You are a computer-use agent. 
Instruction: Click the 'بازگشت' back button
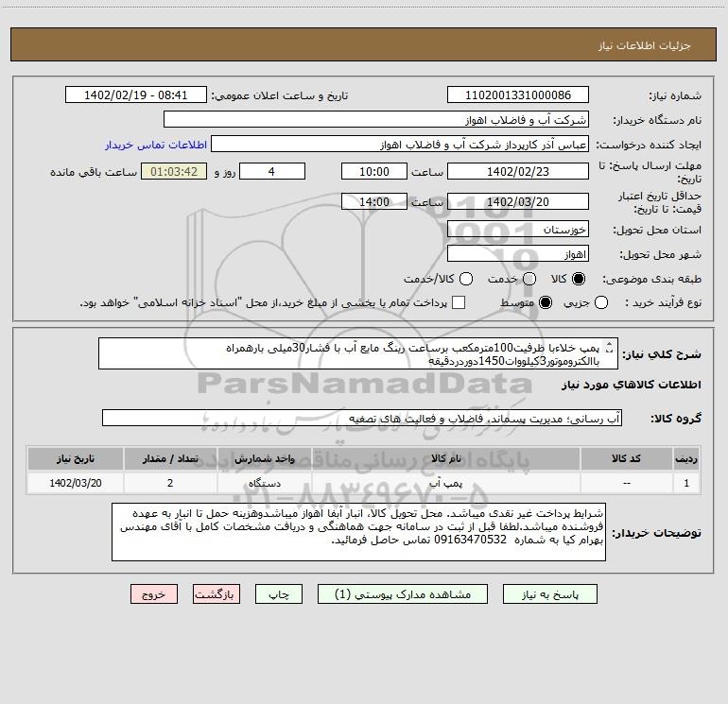(x=217, y=594)
